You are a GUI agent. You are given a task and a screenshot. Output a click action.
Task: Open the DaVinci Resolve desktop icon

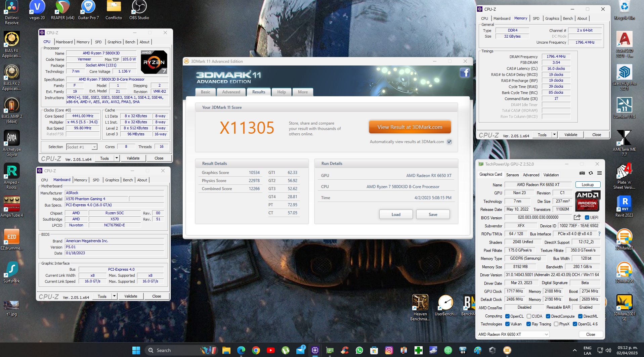click(x=12, y=13)
